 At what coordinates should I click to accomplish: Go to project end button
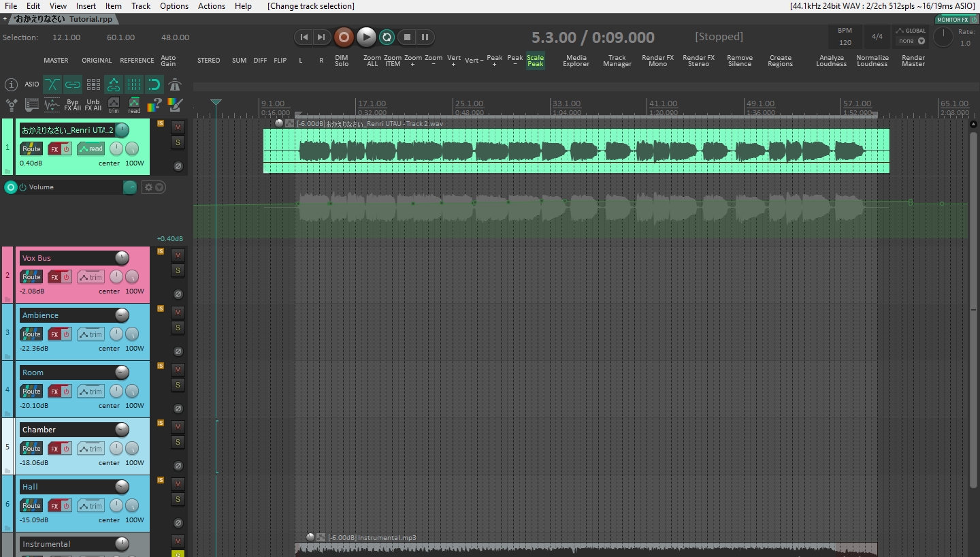coord(321,37)
